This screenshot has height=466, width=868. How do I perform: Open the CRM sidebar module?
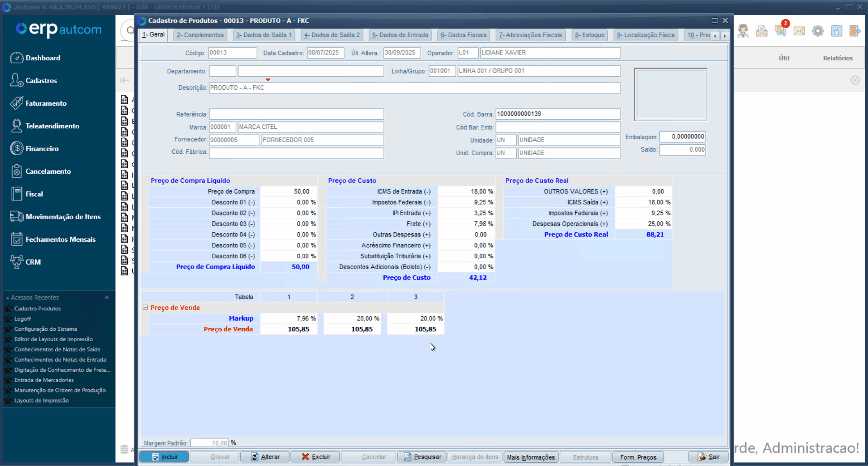[33, 262]
